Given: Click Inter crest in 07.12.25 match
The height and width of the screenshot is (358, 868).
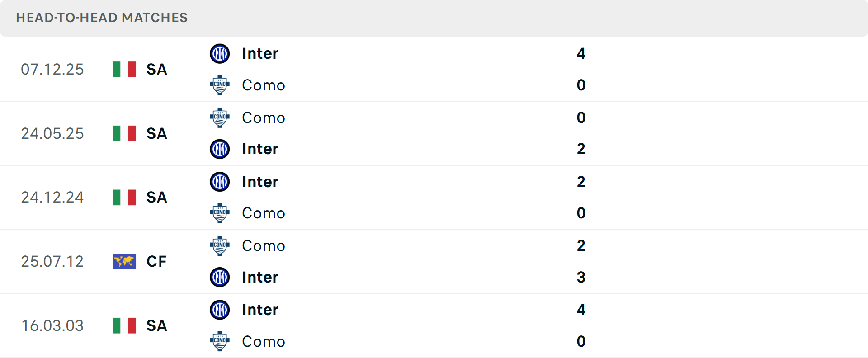Looking at the screenshot, I should coord(220,54).
